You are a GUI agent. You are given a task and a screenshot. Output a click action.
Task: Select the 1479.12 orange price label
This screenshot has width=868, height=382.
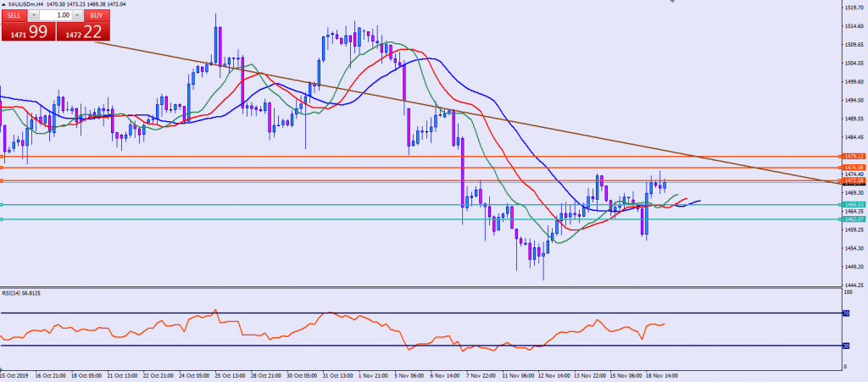click(x=852, y=157)
